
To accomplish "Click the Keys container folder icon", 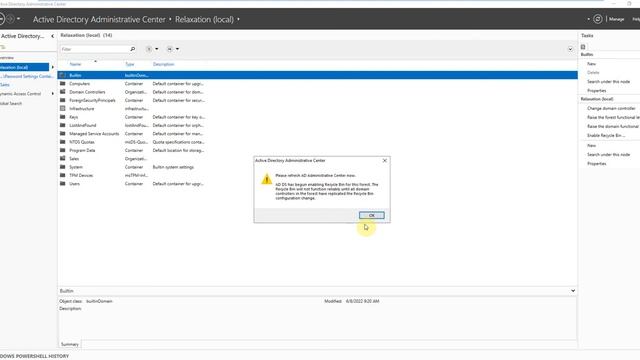I will [62, 117].
